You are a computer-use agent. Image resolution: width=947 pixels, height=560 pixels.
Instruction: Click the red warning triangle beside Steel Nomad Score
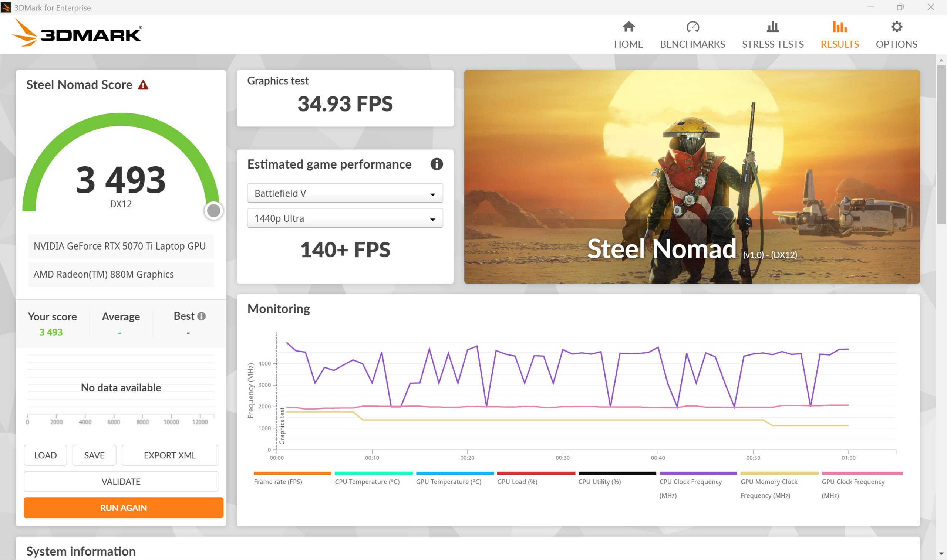point(143,85)
